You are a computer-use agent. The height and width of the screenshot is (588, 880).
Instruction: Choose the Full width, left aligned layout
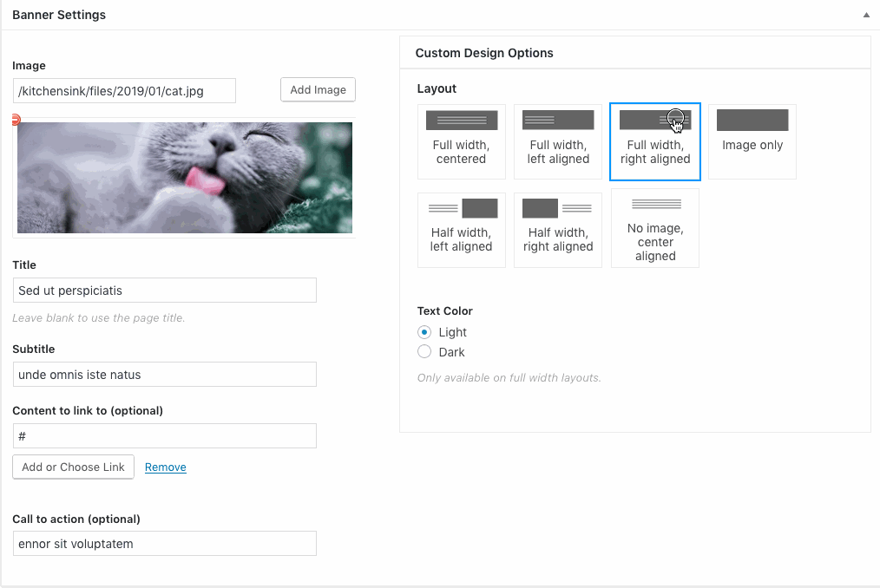click(x=558, y=141)
